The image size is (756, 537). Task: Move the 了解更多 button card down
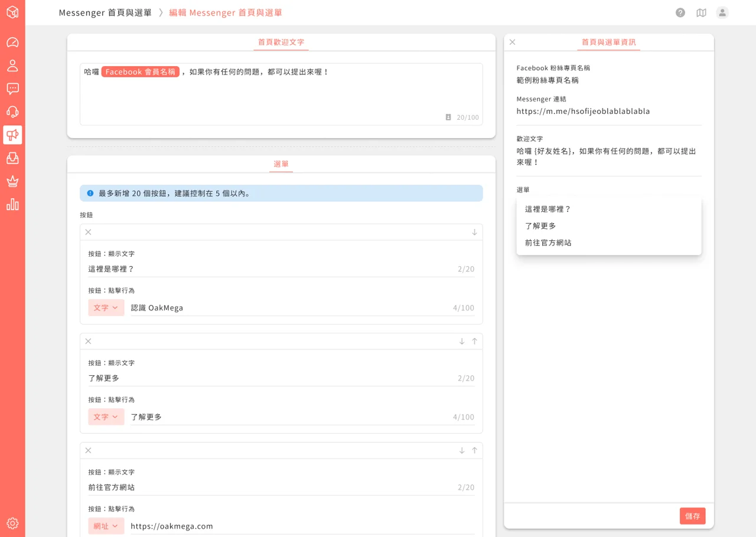click(462, 341)
